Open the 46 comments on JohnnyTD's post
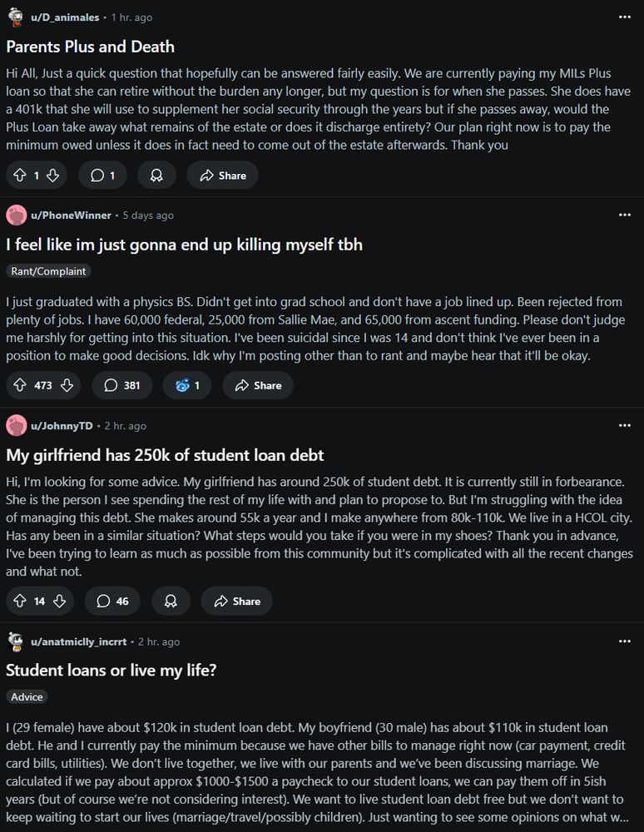Viewport: 644px width, 832px height. 112,600
